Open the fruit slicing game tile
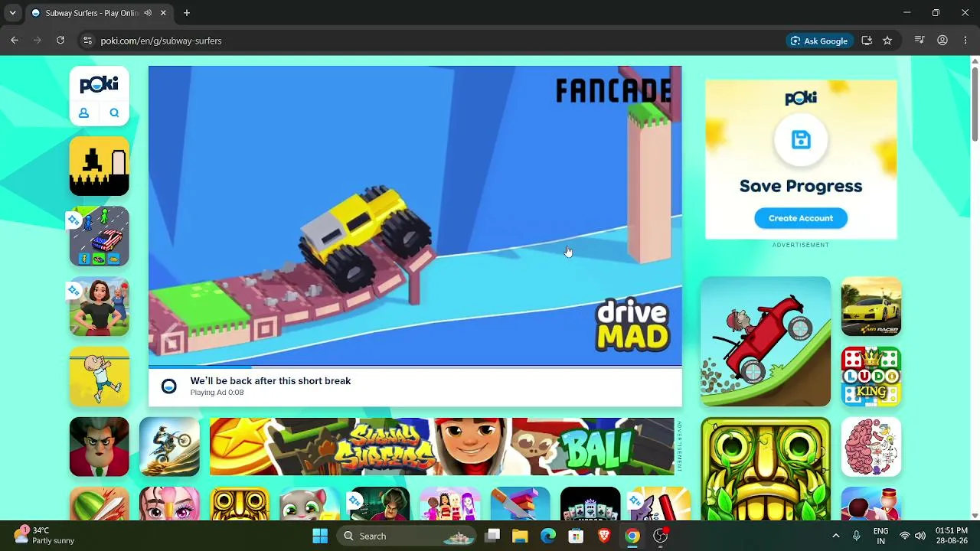The height and width of the screenshot is (551, 980). pos(100,504)
